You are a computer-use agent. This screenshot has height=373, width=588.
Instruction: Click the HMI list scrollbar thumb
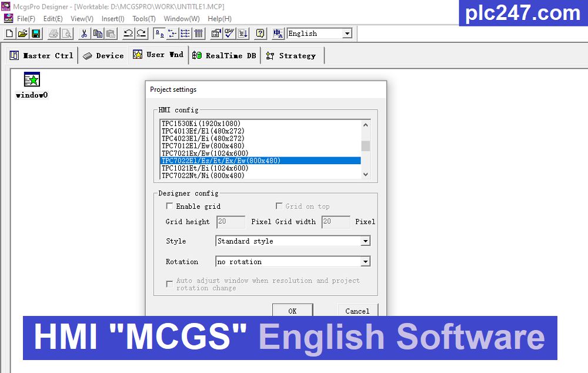[366, 145]
